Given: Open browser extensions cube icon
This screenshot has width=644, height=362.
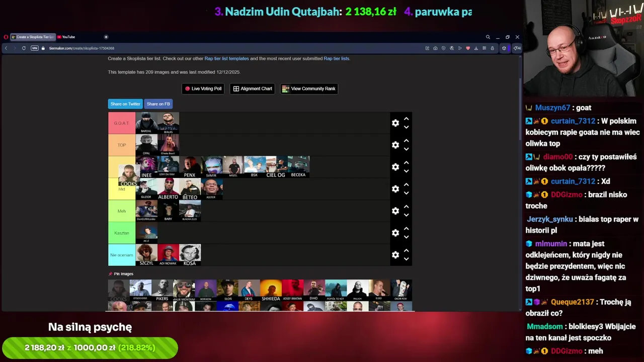Looking at the screenshot, I should click(504, 48).
